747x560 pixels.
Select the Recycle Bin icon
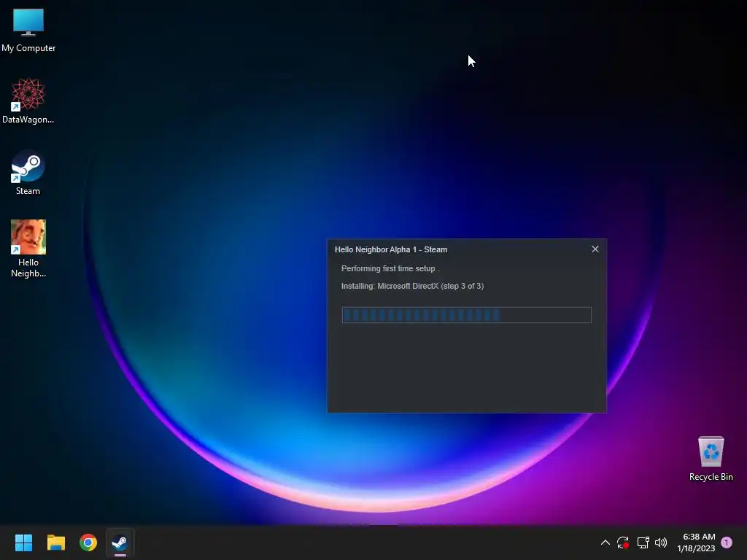point(711,459)
